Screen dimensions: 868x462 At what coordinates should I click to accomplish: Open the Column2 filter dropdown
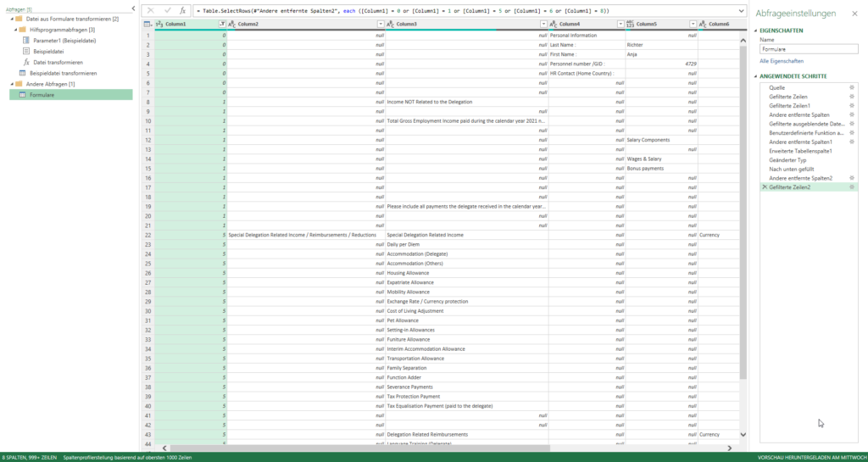380,24
